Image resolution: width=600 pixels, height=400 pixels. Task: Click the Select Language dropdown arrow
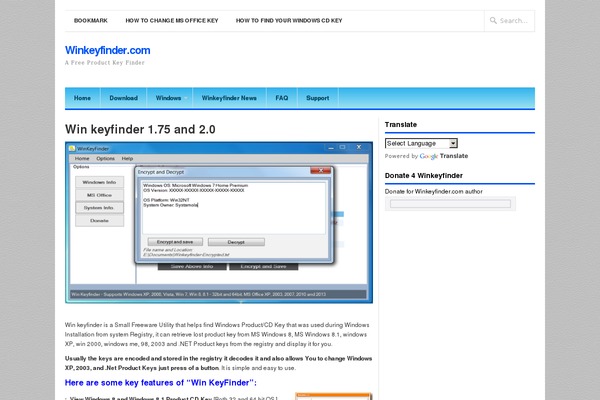click(x=453, y=143)
